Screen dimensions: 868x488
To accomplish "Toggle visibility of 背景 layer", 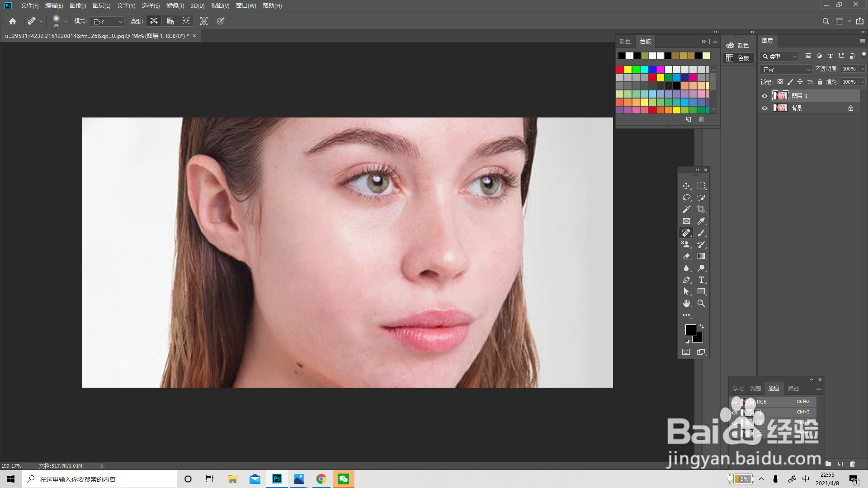I will [x=764, y=108].
